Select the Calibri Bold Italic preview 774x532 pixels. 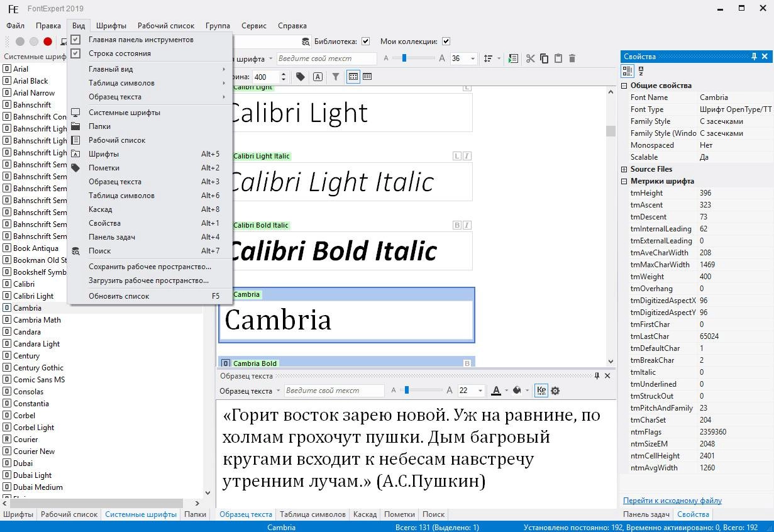pos(346,251)
